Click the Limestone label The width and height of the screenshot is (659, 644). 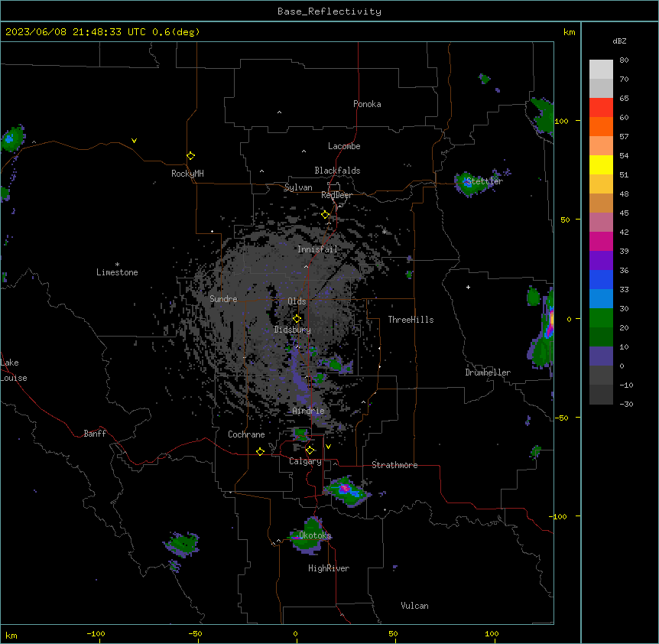pyautogui.click(x=117, y=272)
